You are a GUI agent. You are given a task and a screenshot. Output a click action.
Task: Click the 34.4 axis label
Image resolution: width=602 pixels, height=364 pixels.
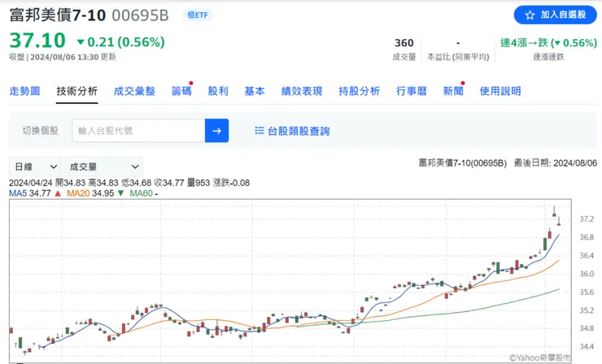[x=587, y=346]
